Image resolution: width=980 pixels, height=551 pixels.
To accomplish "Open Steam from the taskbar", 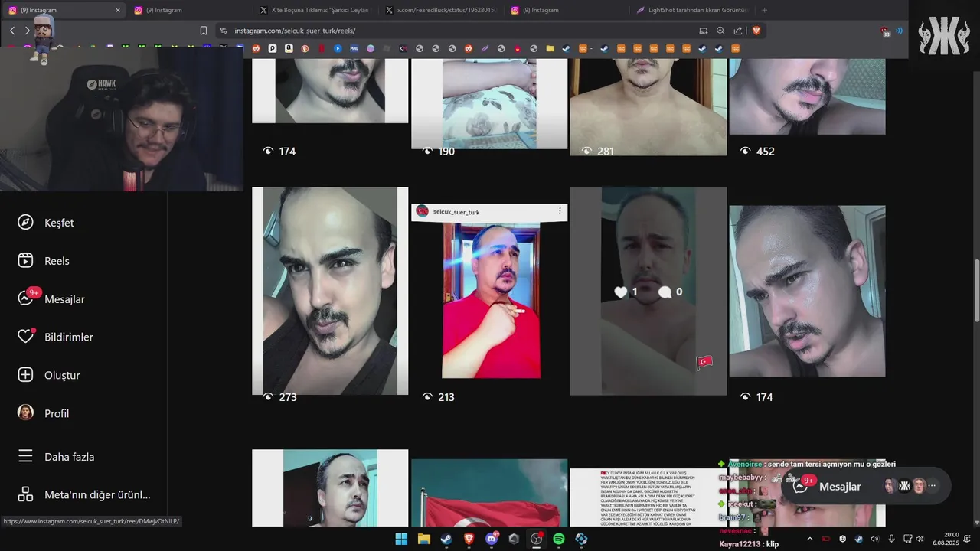I will pyautogui.click(x=446, y=539).
